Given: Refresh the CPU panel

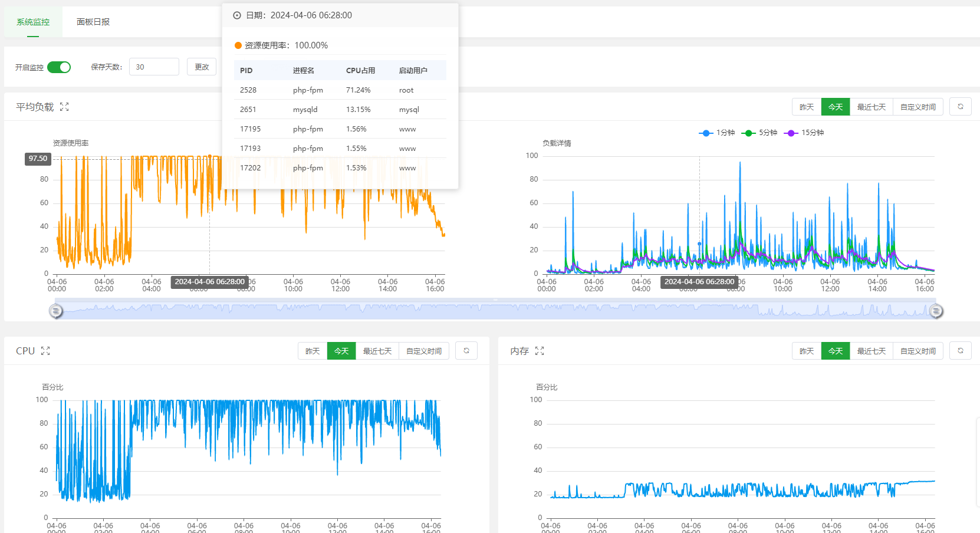Looking at the screenshot, I should tap(466, 351).
